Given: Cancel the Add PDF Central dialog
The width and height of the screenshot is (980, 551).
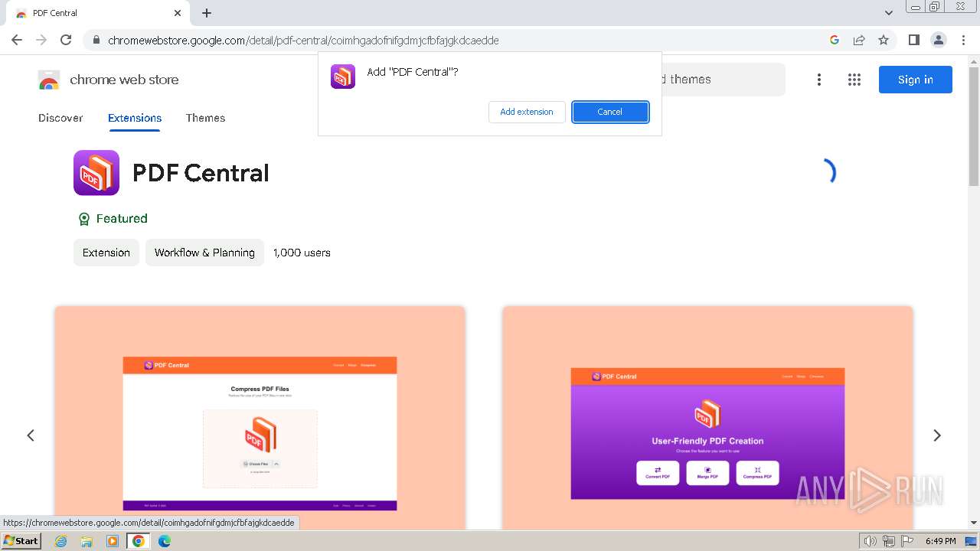Looking at the screenshot, I should [610, 112].
